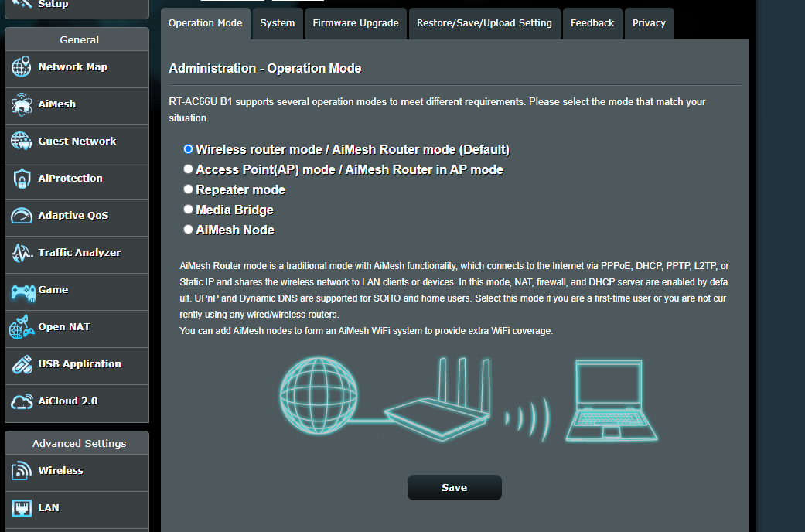Open USB Application menu label

click(x=80, y=363)
